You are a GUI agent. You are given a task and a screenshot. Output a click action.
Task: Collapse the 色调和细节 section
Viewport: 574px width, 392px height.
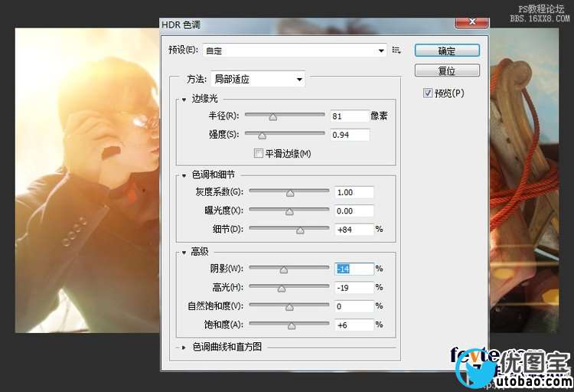tap(184, 175)
